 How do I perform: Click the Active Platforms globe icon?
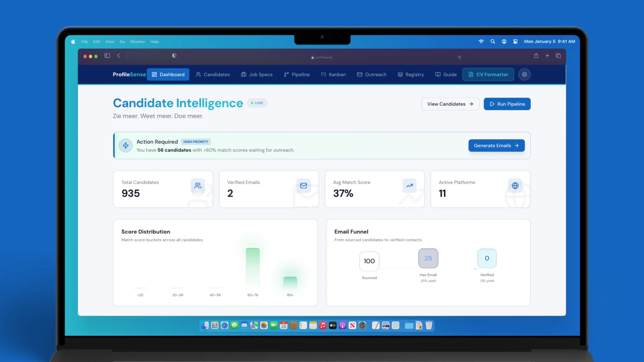pyautogui.click(x=515, y=186)
